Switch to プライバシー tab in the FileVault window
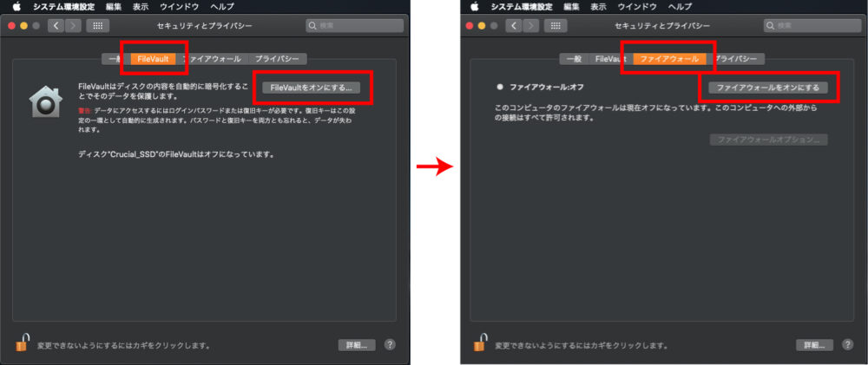 click(276, 59)
